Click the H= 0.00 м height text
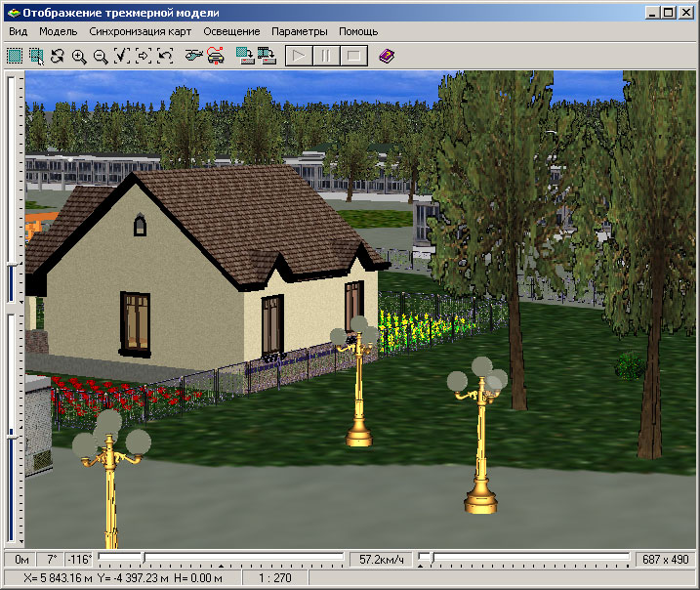The image size is (700, 590). coord(198,578)
